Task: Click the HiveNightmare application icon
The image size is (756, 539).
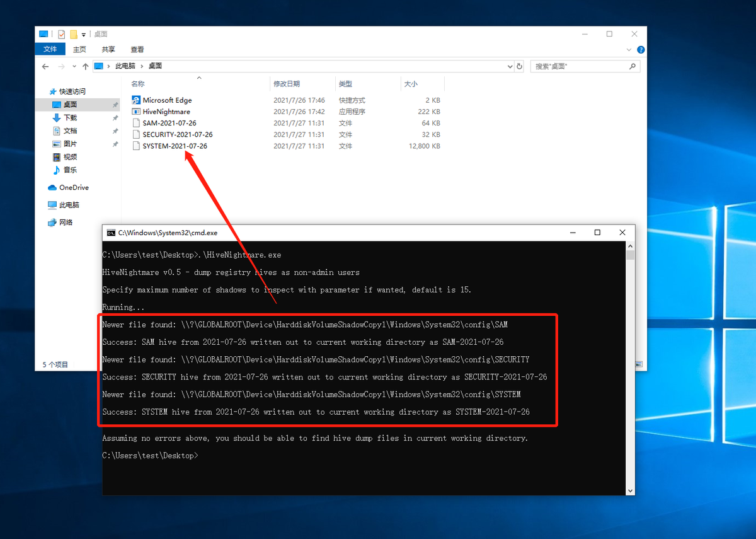Action: (136, 112)
